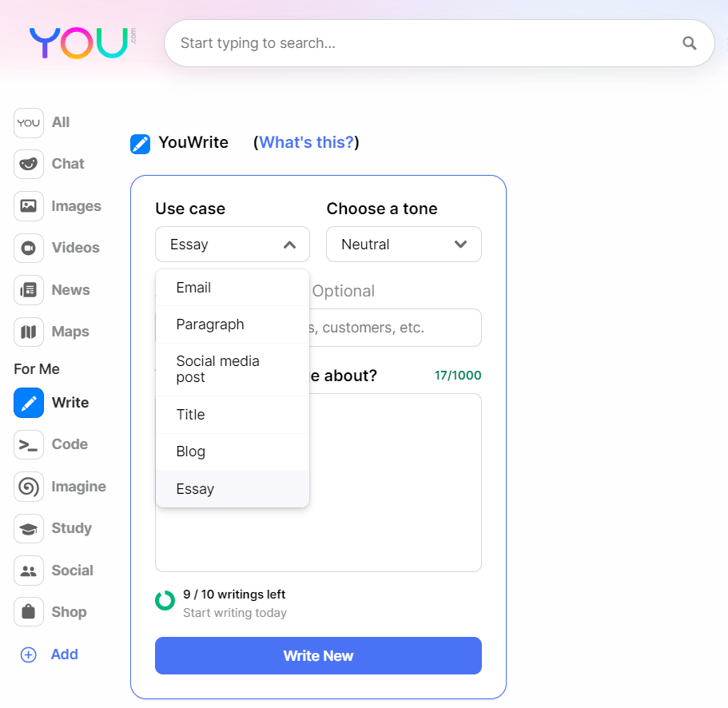This screenshot has height=708, width=728.
Task: Open the Chat sidebar icon
Action: point(29,164)
